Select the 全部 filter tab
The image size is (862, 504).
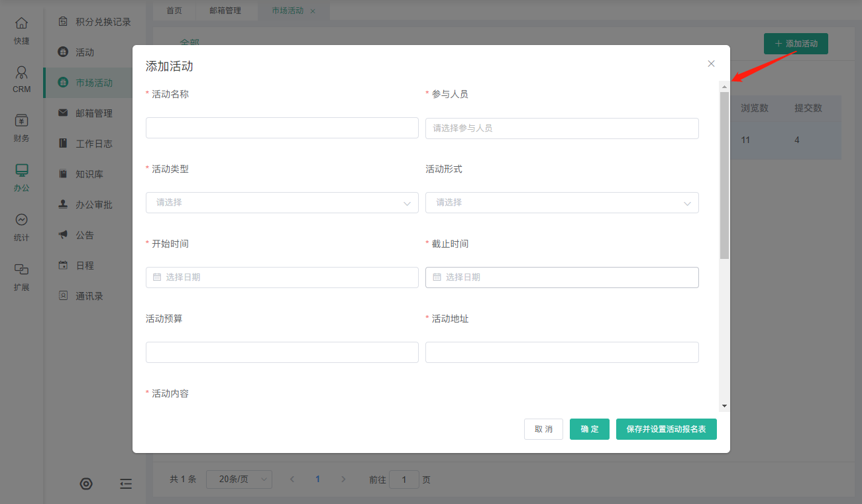(x=189, y=42)
